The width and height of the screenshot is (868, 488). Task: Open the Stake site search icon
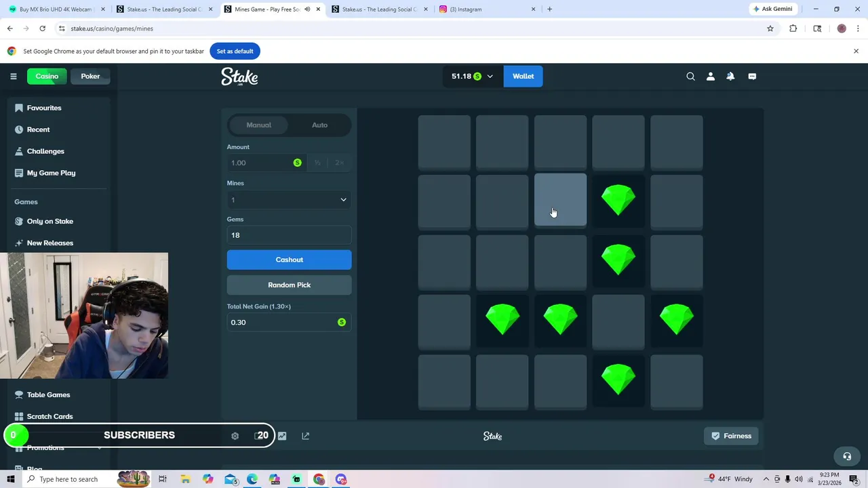[x=690, y=77]
